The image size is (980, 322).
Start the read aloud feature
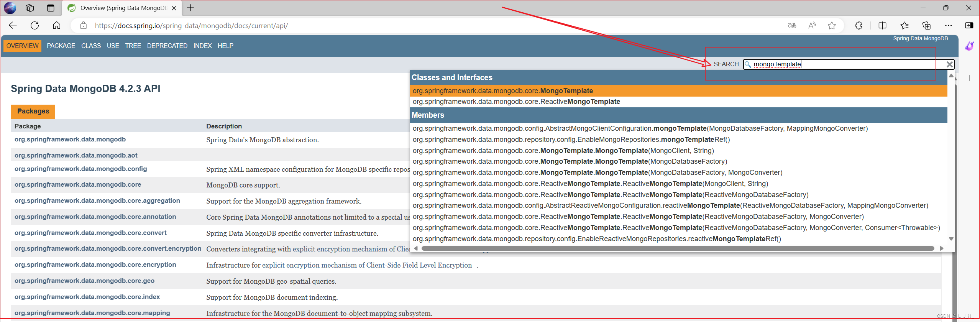point(812,25)
